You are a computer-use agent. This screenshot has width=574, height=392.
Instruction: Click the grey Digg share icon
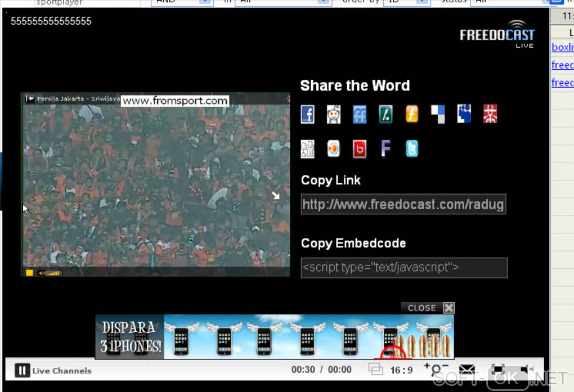coord(307,149)
